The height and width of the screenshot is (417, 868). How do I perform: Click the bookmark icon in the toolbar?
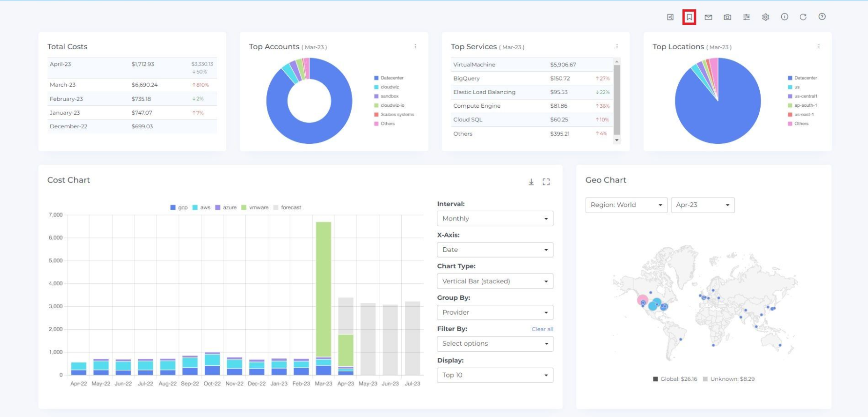click(689, 17)
